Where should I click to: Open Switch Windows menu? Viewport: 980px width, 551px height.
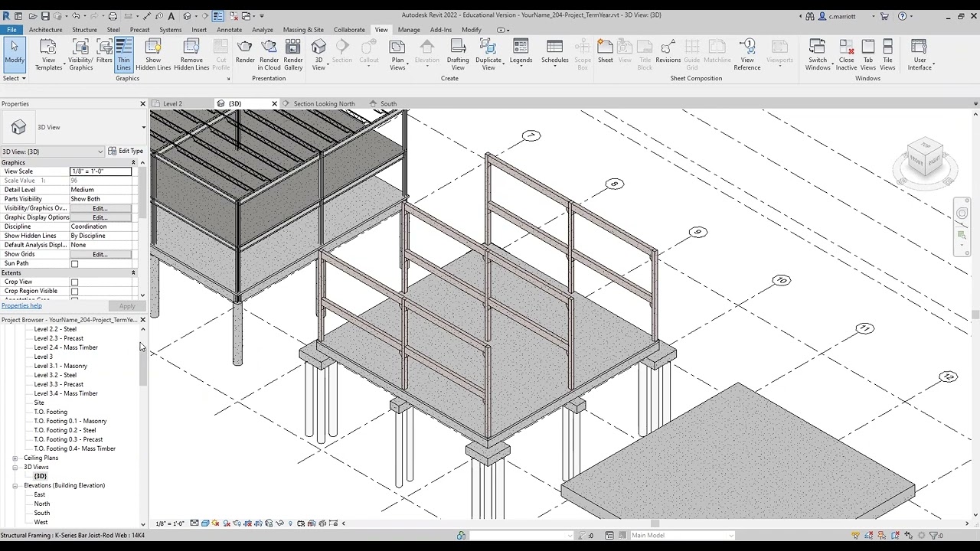coord(818,54)
